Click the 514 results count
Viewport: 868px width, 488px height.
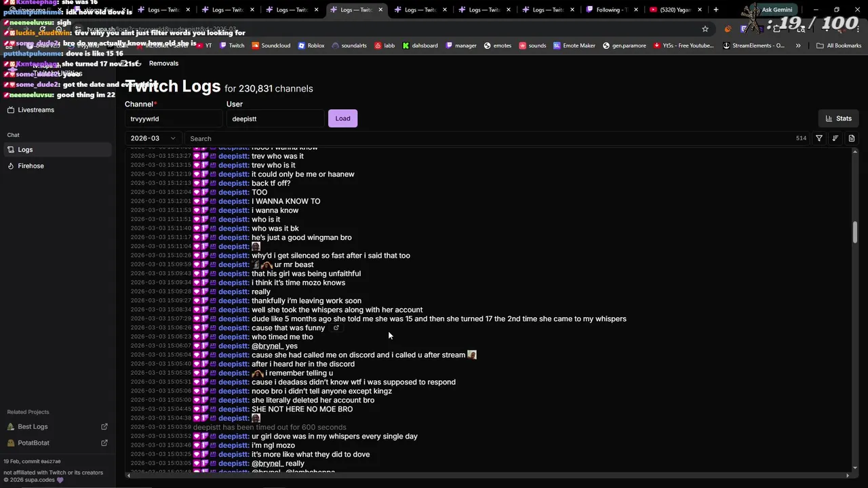tap(801, 138)
